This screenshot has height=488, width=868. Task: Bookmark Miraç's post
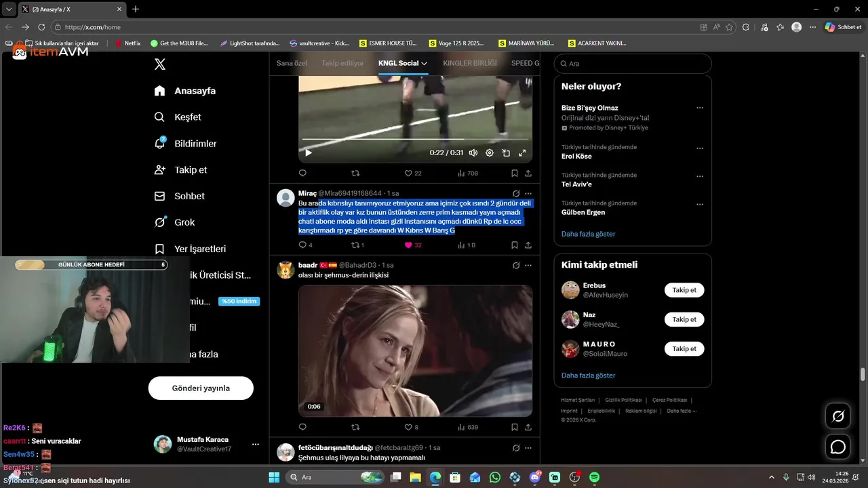tap(515, 245)
